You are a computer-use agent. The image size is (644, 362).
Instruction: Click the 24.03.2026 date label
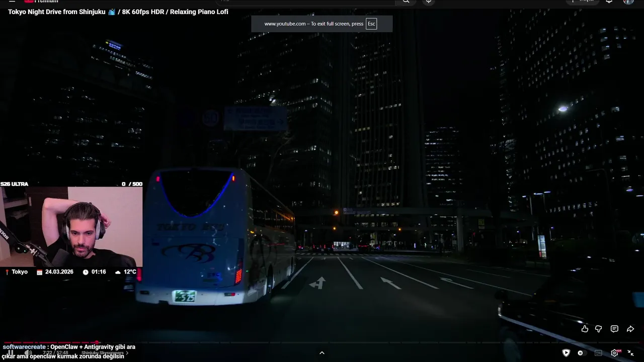(x=59, y=272)
